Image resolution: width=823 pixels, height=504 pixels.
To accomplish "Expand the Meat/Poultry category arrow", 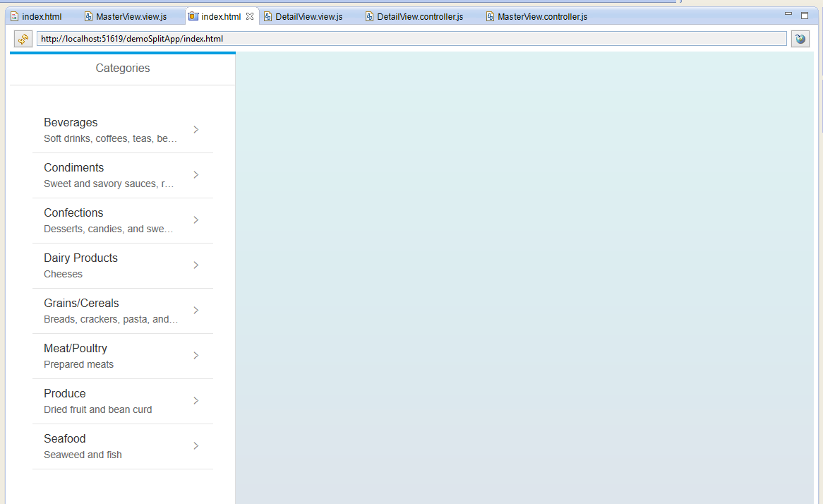I will point(196,356).
